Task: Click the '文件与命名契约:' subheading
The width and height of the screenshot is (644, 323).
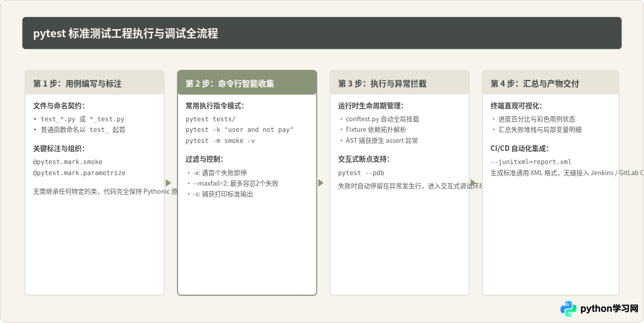Action: pos(59,106)
